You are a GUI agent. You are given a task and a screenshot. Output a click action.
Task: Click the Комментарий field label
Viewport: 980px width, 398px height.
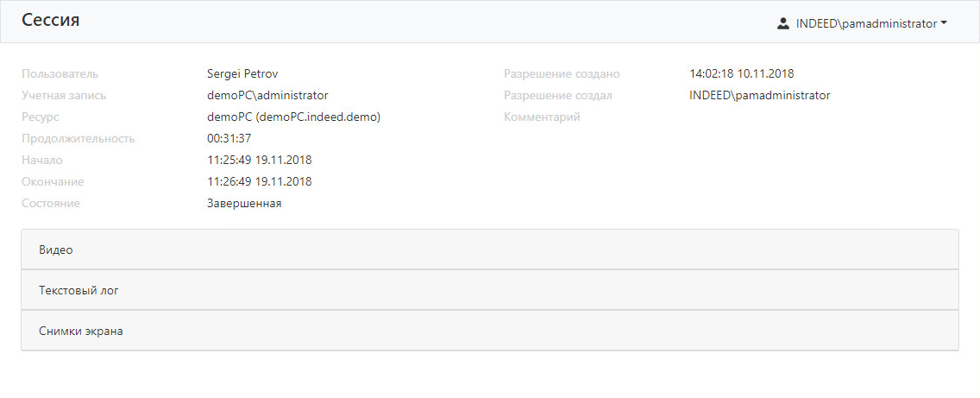coord(542,117)
